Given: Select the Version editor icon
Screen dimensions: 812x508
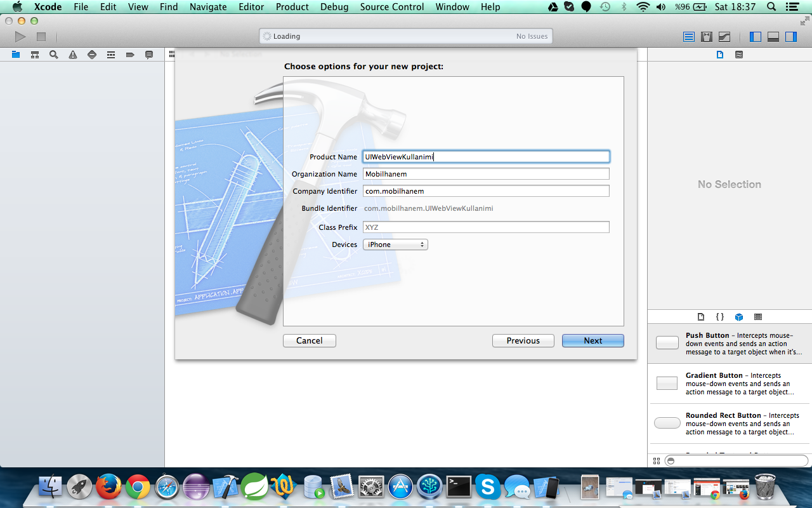Looking at the screenshot, I should [724, 37].
